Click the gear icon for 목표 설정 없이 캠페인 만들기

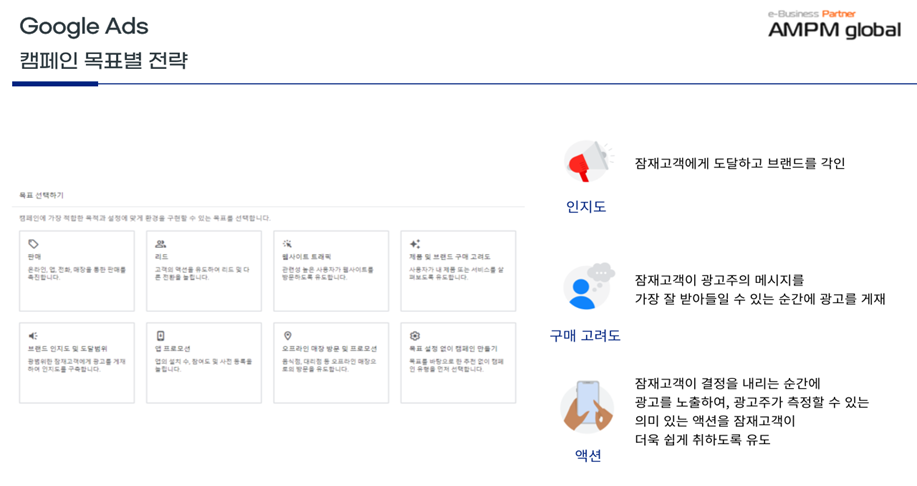415,336
